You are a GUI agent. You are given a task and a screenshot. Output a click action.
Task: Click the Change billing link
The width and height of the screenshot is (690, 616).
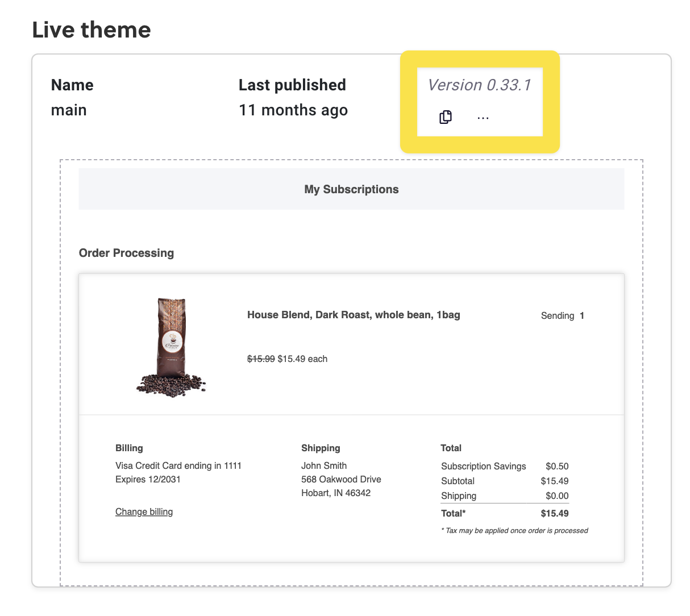[x=144, y=512]
